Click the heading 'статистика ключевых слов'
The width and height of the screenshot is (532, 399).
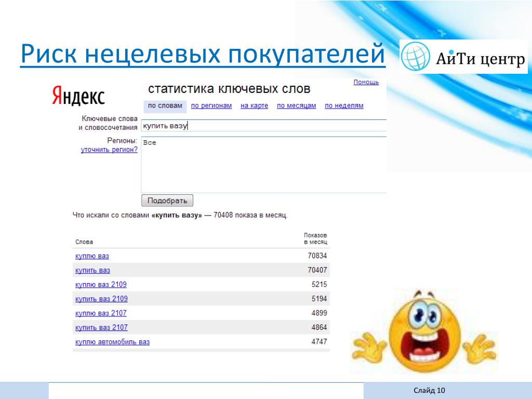229,89
